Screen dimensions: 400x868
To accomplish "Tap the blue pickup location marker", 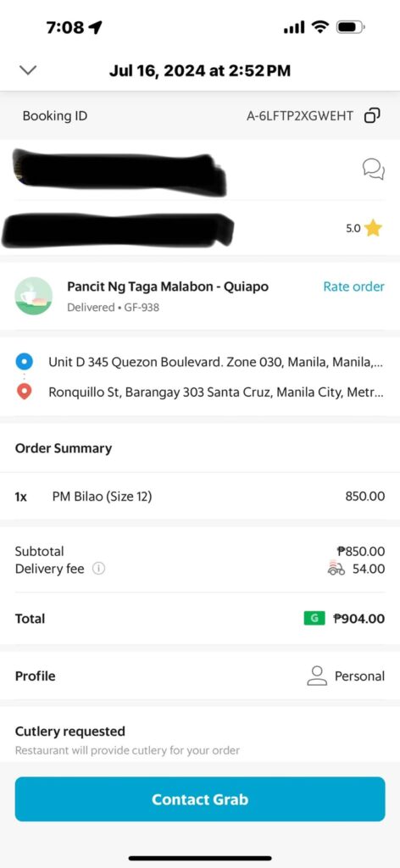I will (x=24, y=362).
